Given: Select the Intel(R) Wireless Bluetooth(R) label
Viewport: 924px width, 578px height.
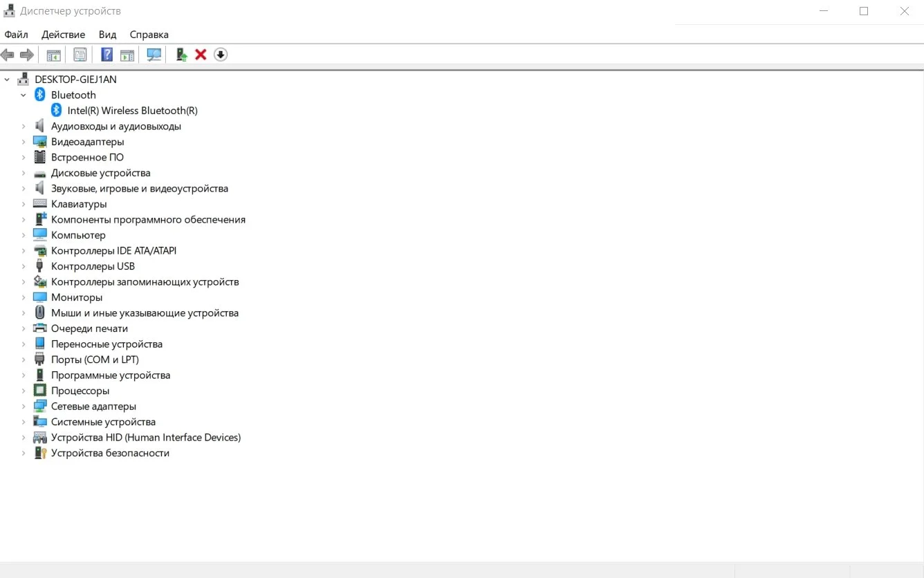Looking at the screenshot, I should (x=133, y=111).
